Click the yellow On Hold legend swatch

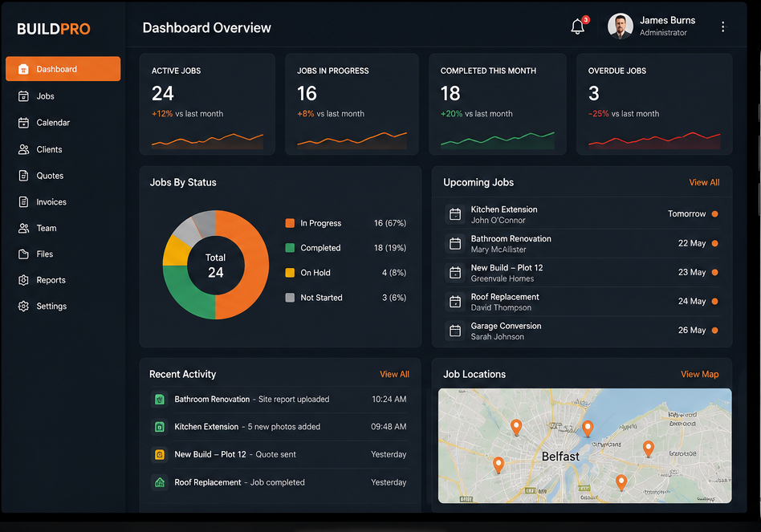290,273
